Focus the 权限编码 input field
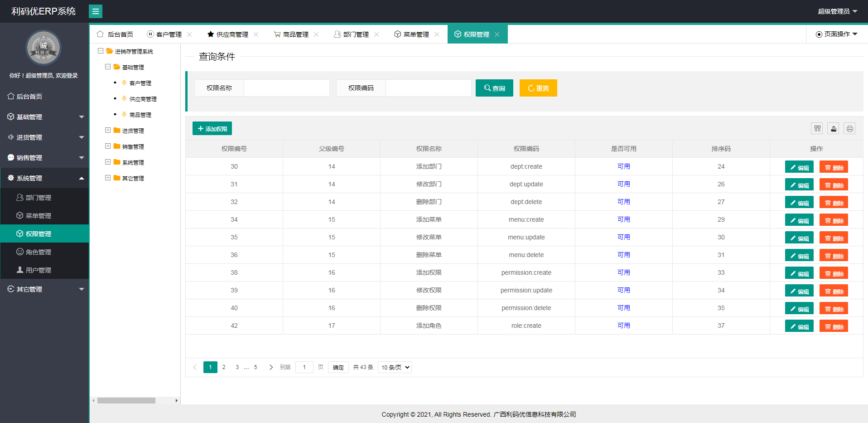 [x=429, y=88]
